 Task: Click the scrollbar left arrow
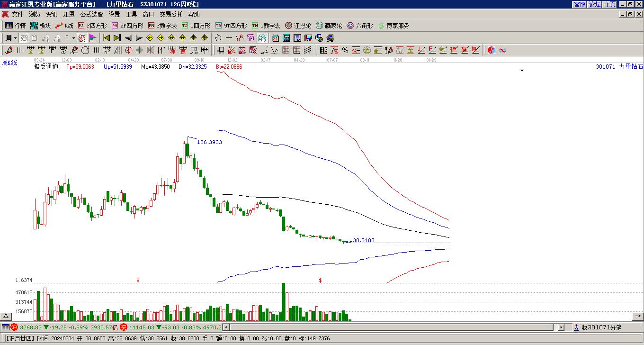tap(226, 327)
